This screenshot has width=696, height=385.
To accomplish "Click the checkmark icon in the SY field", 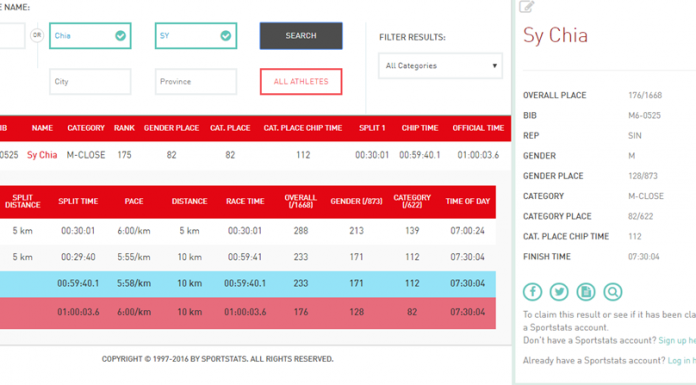I will (225, 36).
